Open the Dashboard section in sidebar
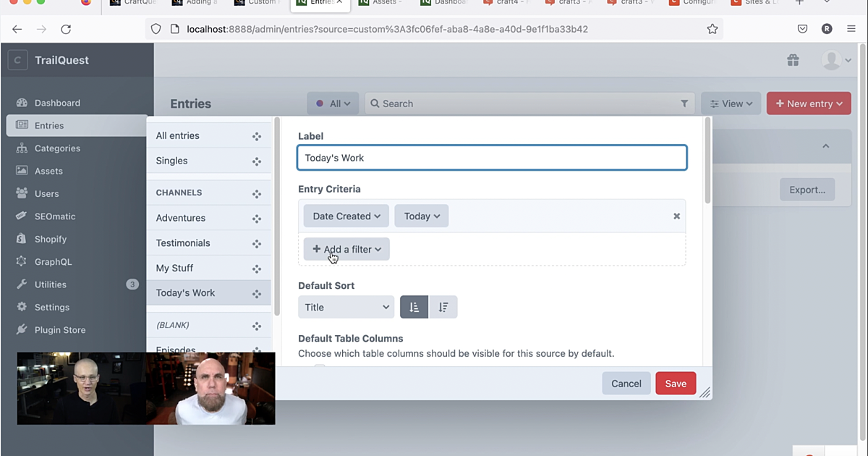868x456 pixels. [57, 102]
